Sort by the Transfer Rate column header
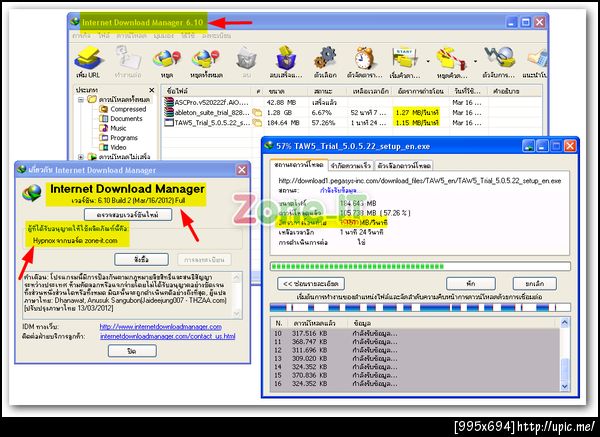Image resolution: width=600 pixels, height=437 pixels. (421, 91)
